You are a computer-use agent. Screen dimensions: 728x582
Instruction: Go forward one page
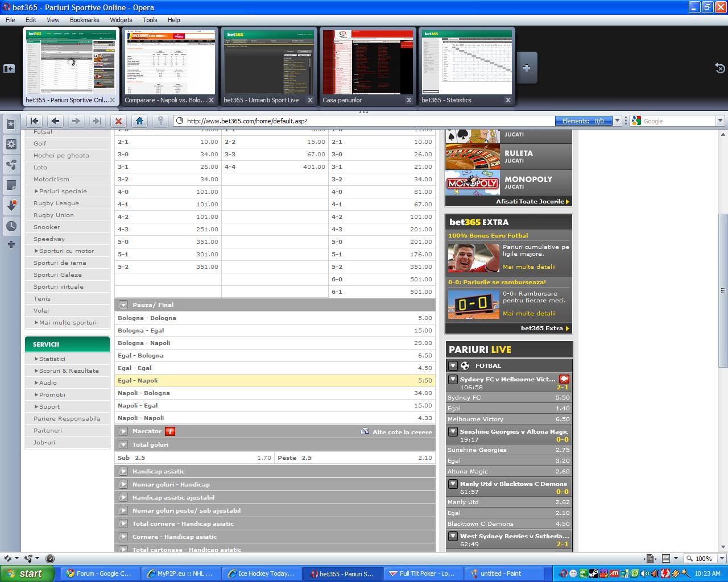click(76, 121)
